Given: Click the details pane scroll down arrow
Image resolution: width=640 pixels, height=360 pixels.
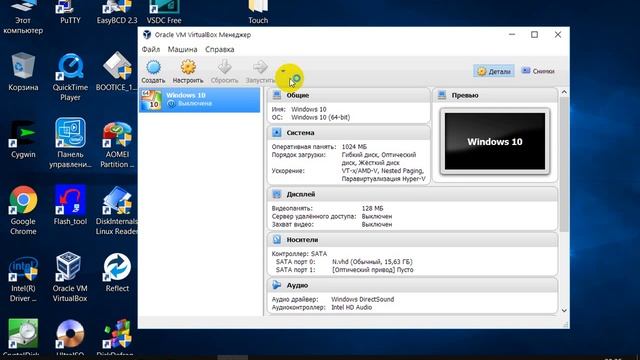Looking at the screenshot, I should 564,311.
